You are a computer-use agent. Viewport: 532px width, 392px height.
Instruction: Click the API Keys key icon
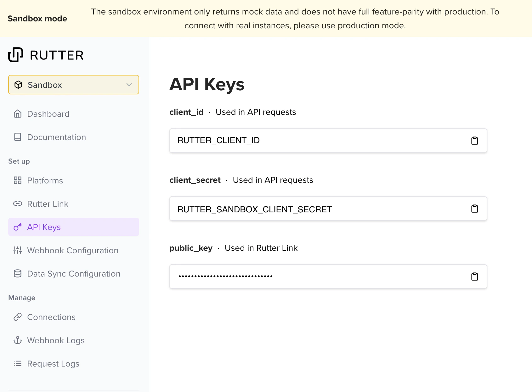[17, 227]
